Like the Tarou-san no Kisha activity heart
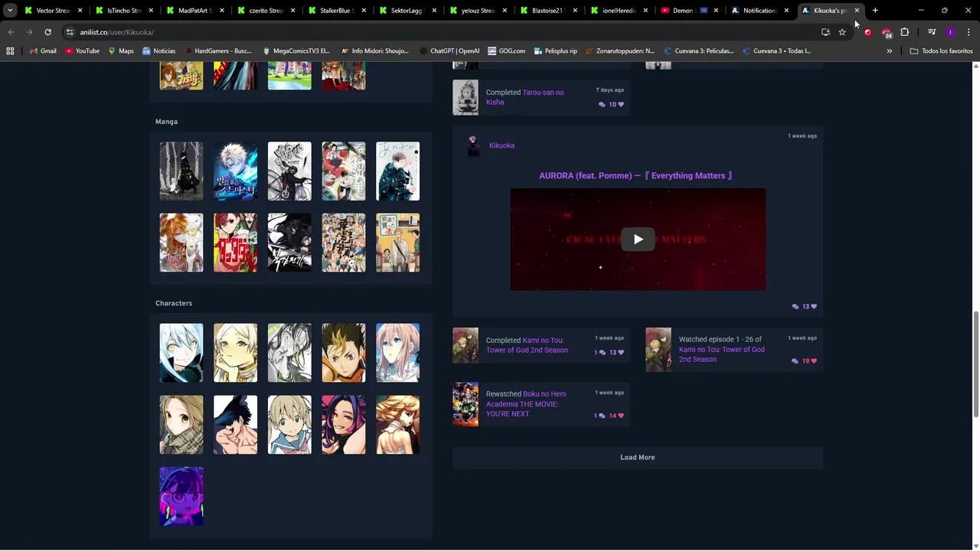The width and height of the screenshot is (980, 551). coord(617,105)
